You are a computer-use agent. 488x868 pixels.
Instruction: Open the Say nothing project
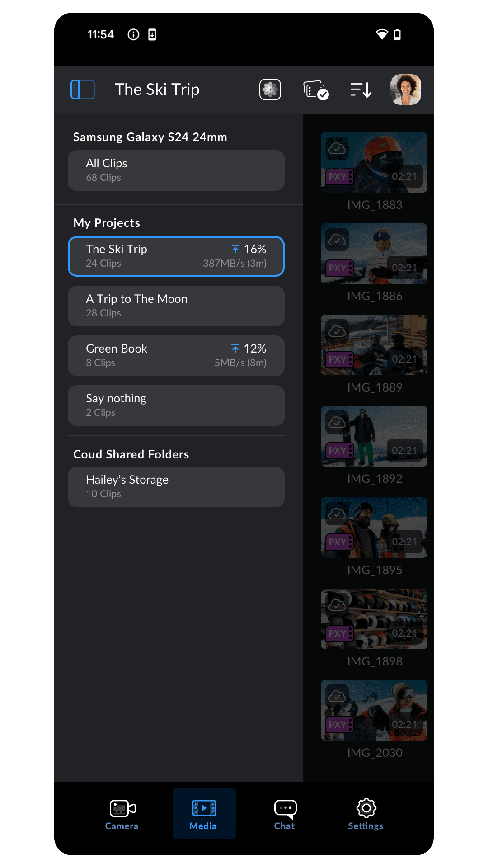pyautogui.click(x=176, y=406)
